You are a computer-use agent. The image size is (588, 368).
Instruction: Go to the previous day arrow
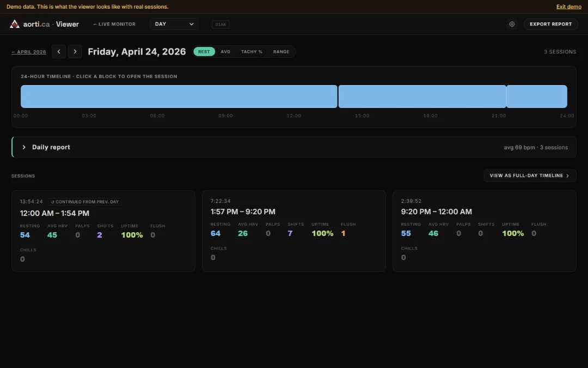(x=59, y=51)
